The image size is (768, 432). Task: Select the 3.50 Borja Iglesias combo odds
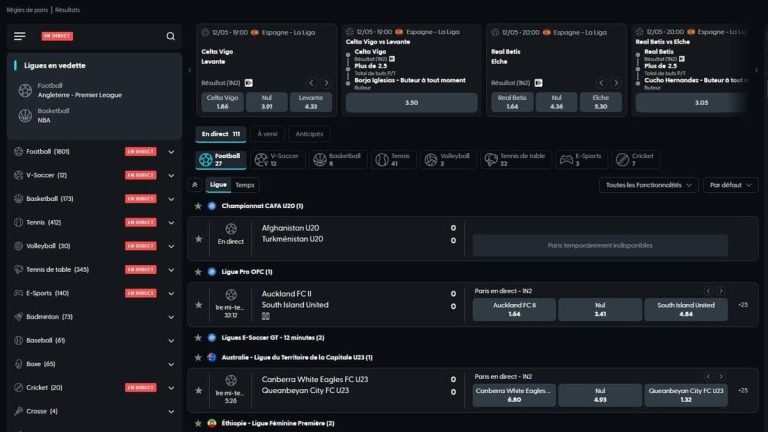point(411,103)
